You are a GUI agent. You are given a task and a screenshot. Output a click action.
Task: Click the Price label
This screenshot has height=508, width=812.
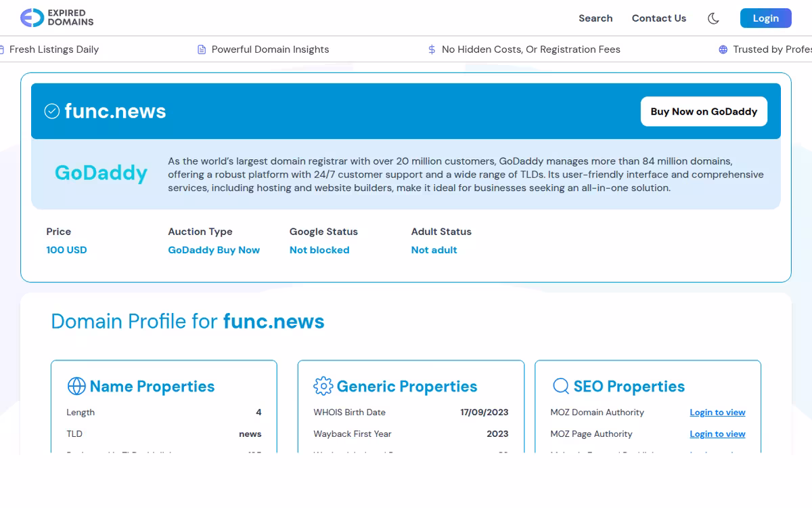(58, 232)
